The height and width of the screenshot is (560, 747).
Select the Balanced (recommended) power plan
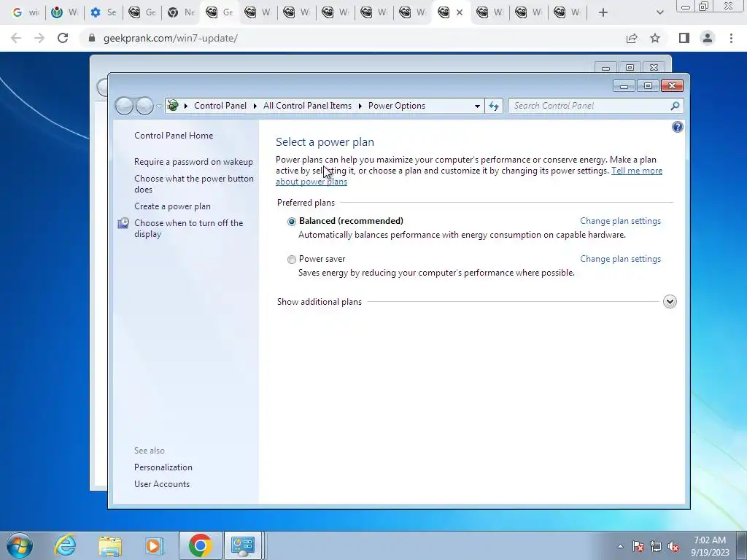coord(292,222)
